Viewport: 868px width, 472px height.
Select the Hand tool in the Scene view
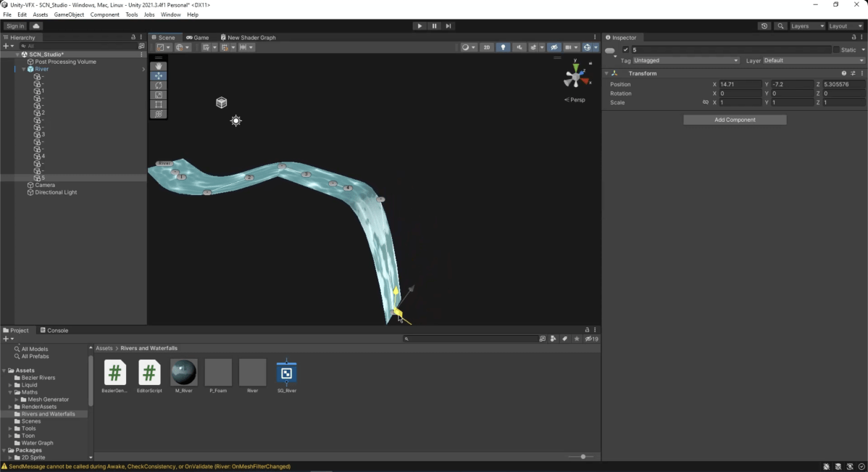[159, 66]
